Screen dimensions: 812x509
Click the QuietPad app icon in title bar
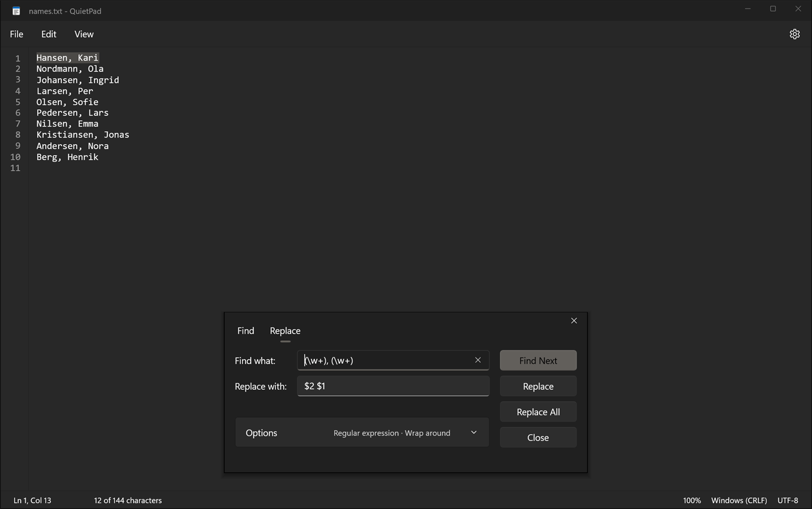tap(16, 11)
